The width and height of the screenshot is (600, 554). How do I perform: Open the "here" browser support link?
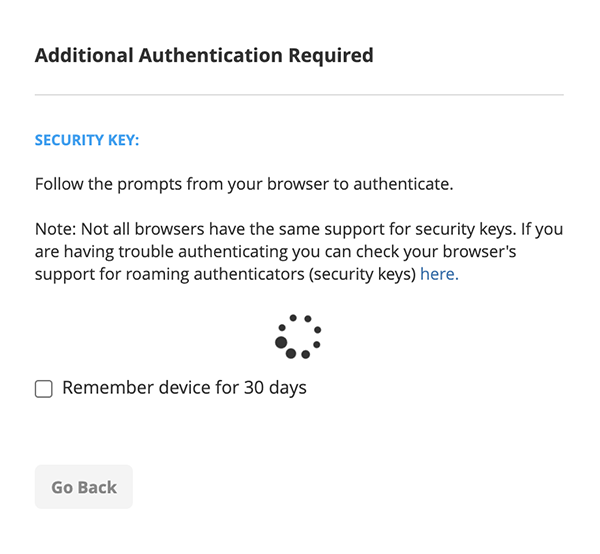[x=438, y=273]
